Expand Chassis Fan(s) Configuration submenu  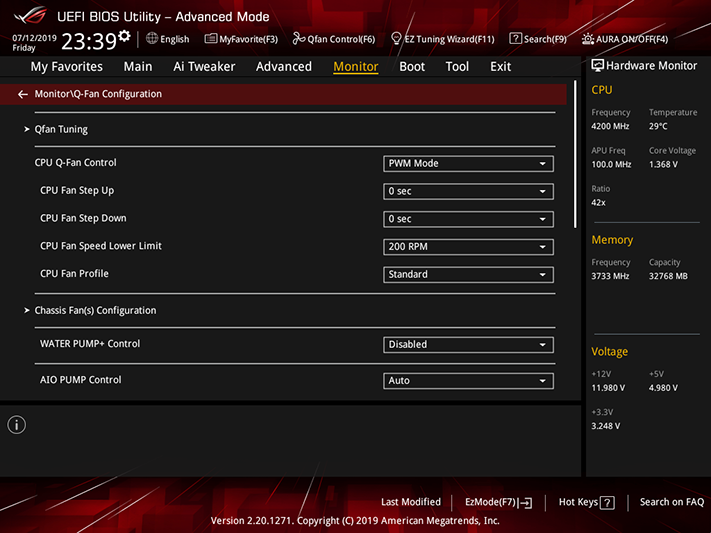coord(95,310)
